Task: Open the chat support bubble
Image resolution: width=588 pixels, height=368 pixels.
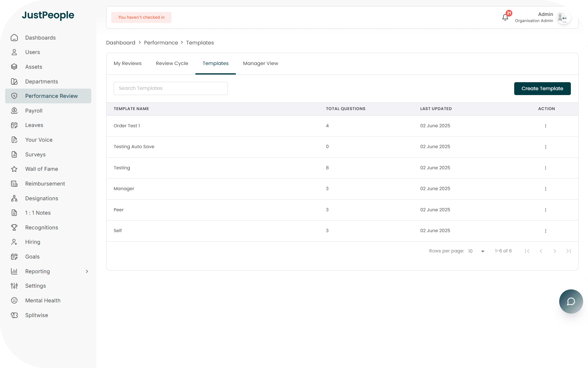Action: 571,301
